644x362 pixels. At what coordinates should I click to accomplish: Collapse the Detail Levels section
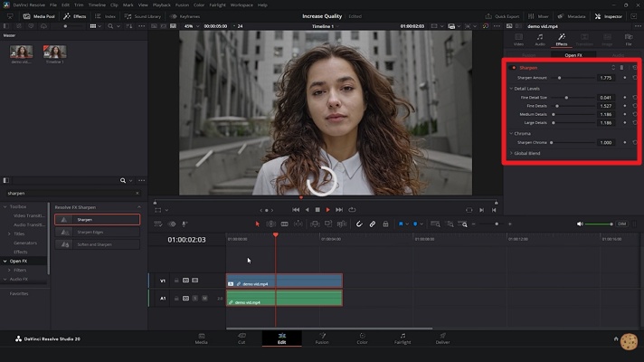pyautogui.click(x=510, y=89)
